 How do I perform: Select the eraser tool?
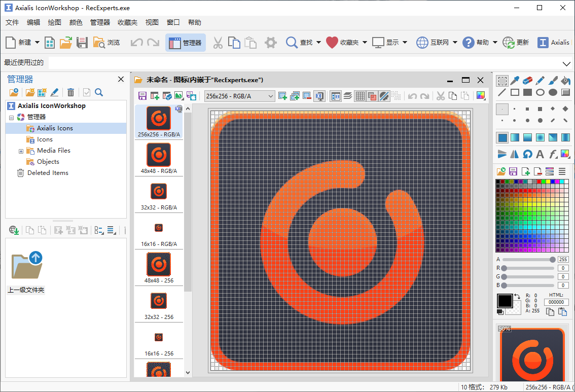527,81
